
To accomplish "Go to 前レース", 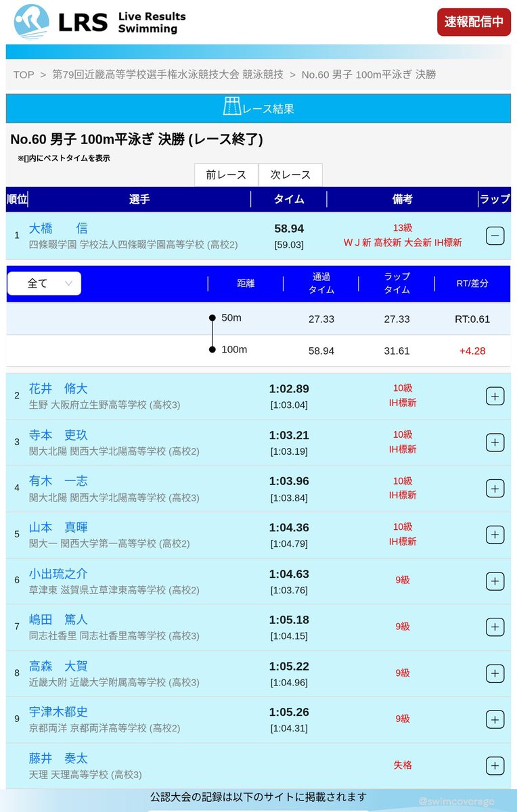I will tap(226, 175).
